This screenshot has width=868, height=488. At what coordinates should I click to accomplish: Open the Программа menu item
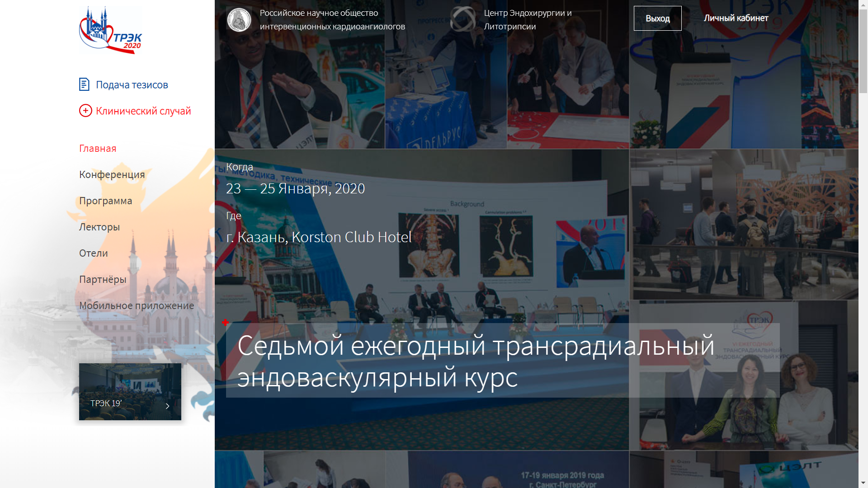(105, 201)
